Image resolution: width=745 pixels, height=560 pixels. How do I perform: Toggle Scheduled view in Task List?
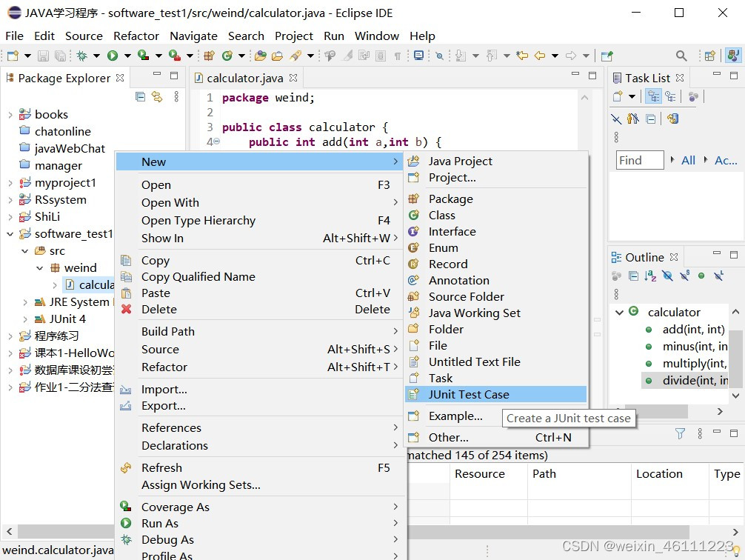coord(670,96)
